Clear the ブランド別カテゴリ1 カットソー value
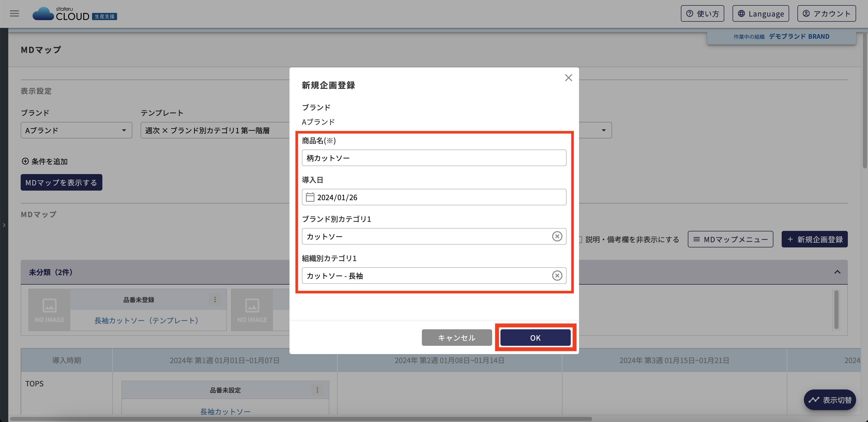This screenshot has height=422, width=868. point(557,236)
